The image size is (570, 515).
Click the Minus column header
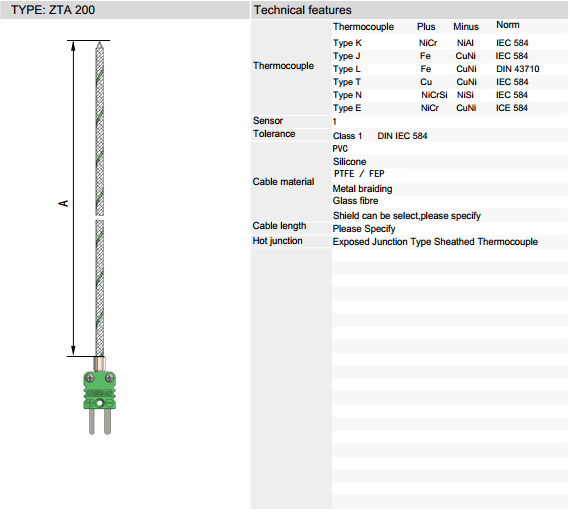pos(466,27)
